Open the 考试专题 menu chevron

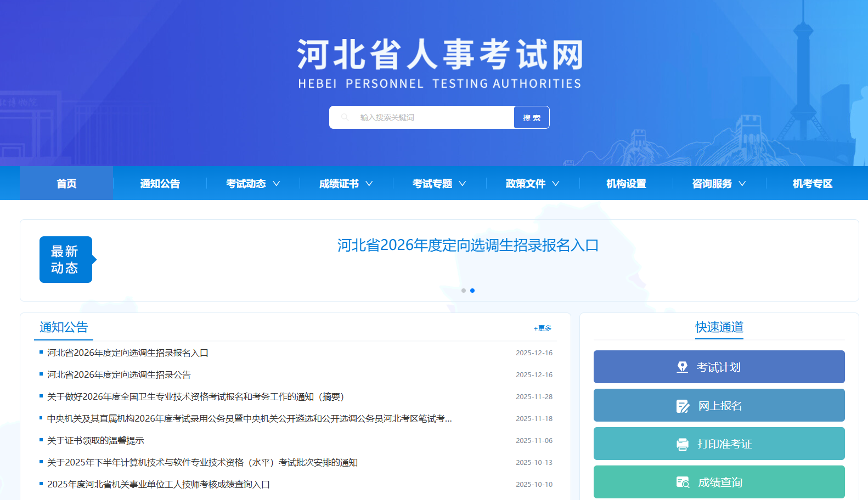point(463,184)
